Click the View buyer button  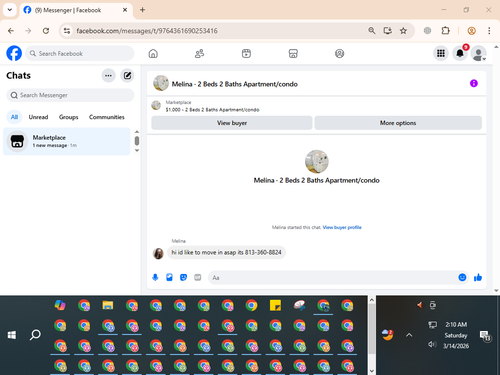tap(232, 123)
